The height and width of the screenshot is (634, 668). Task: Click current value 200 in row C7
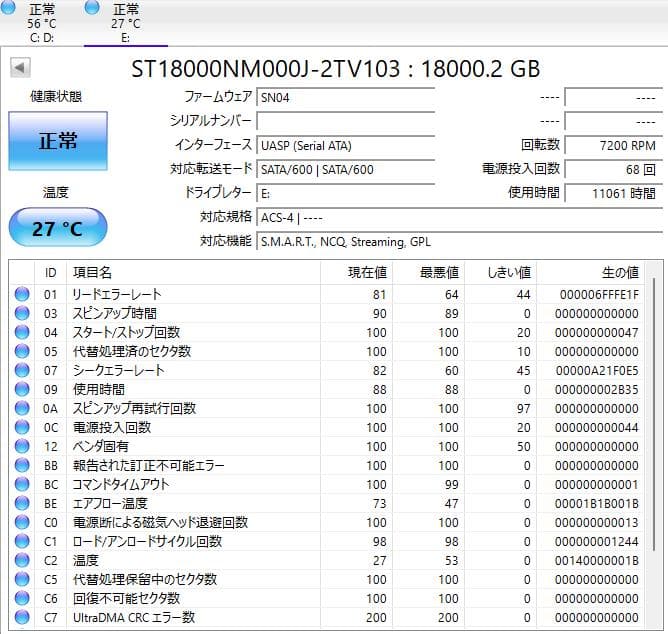point(376,617)
